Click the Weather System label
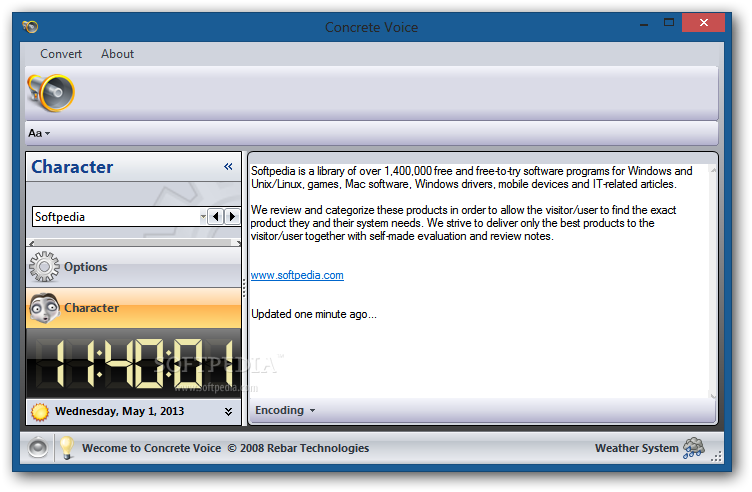Viewport: 752px width, 492px height. tap(636, 448)
